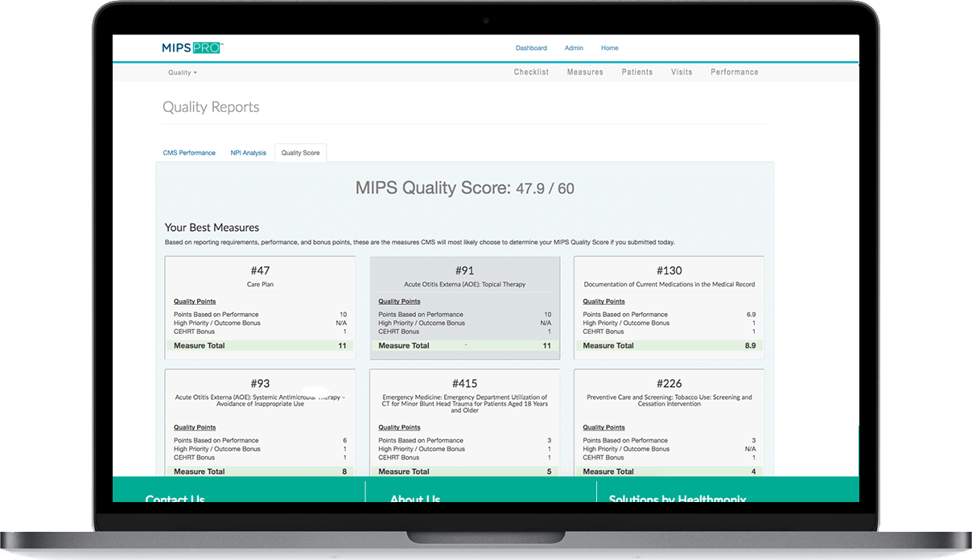Viewport: 972px width, 560px height.
Task: Click the Contact Us footer heading
Action: [175, 499]
